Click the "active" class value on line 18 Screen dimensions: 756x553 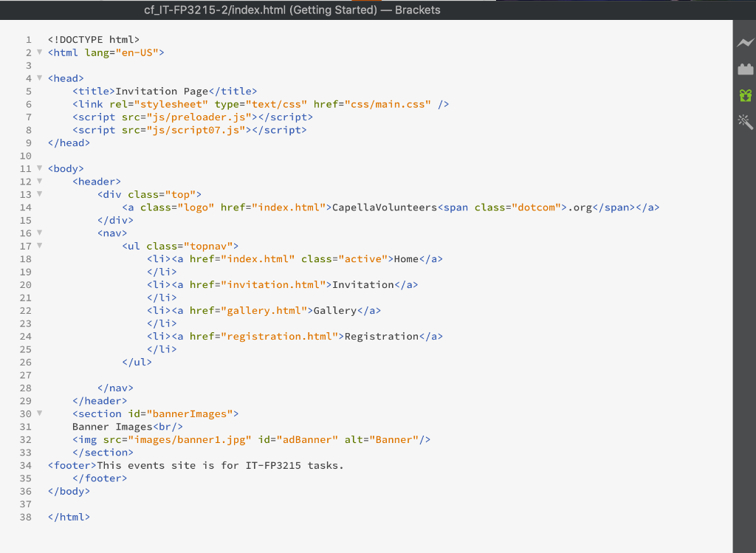pos(363,259)
